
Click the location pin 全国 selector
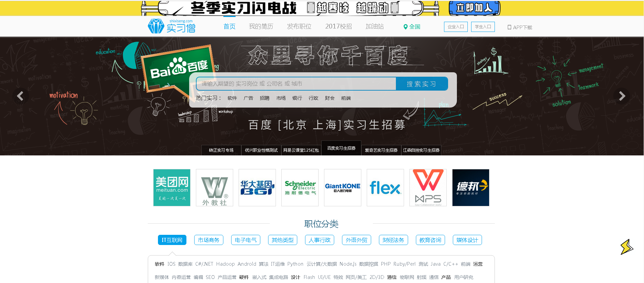coord(412,27)
